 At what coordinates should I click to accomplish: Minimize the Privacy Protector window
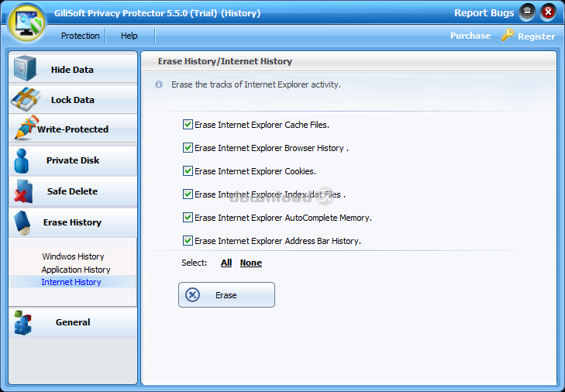pos(527,12)
